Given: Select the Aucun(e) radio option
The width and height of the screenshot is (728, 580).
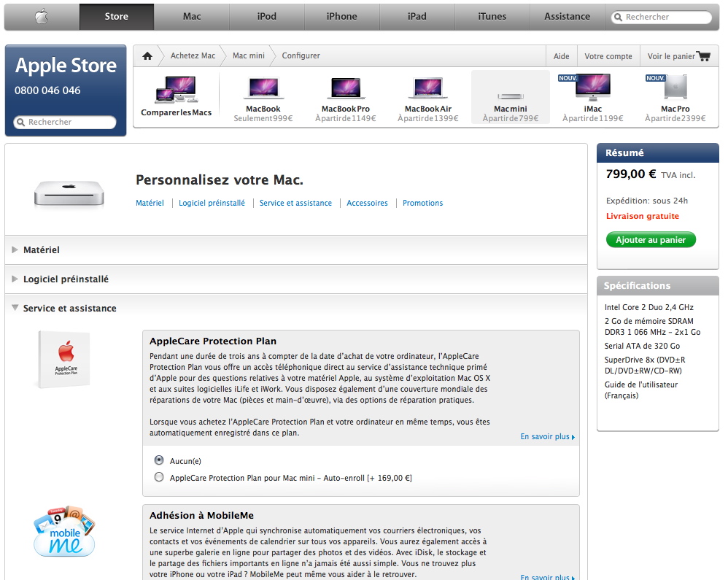Looking at the screenshot, I should pyautogui.click(x=159, y=460).
